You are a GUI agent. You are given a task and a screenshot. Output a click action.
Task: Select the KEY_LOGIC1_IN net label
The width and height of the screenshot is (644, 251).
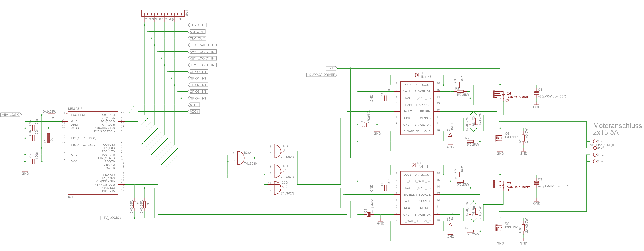pos(202,58)
